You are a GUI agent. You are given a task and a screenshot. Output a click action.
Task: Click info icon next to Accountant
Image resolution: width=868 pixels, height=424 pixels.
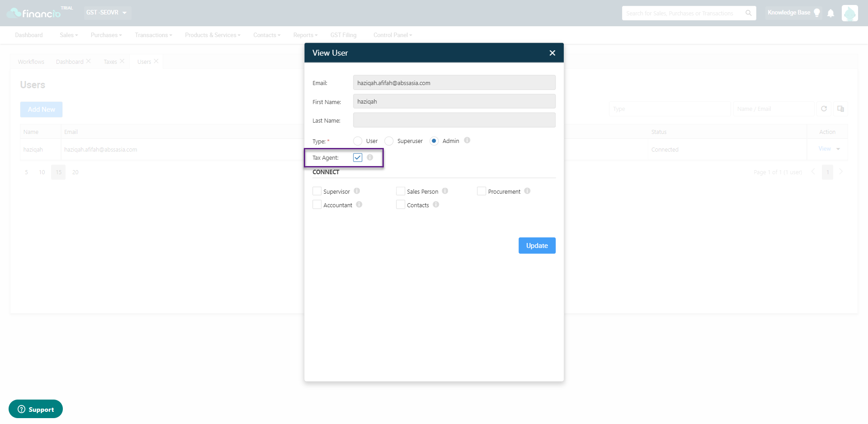pyautogui.click(x=359, y=205)
